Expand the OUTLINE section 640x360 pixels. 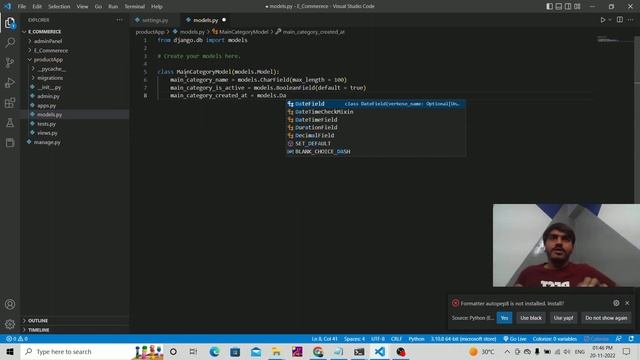point(38,321)
